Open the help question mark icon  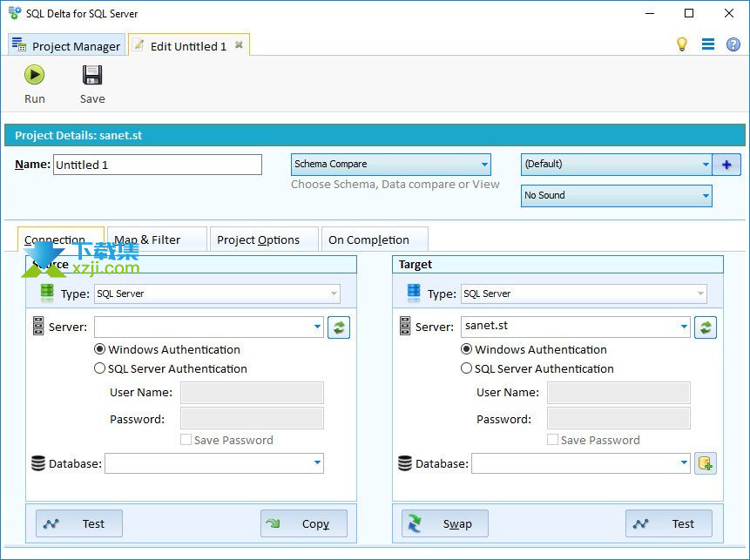coord(733,44)
